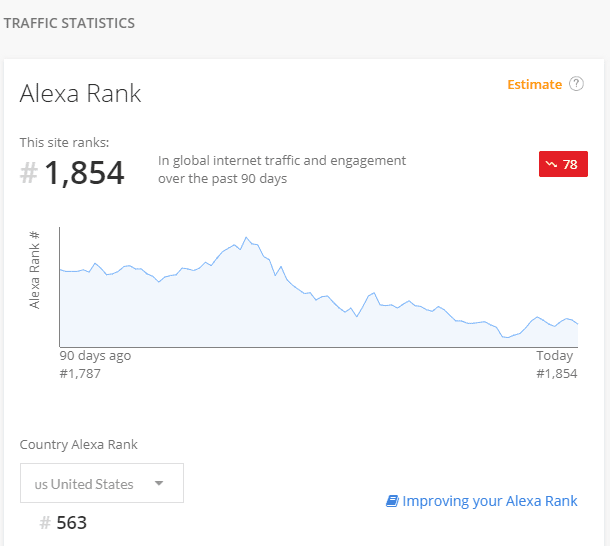Image resolution: width=610 pixels, height=546 pixels.
Task: Click the TRAFFIC STATISTICS heading
Action: click(69, 23)
